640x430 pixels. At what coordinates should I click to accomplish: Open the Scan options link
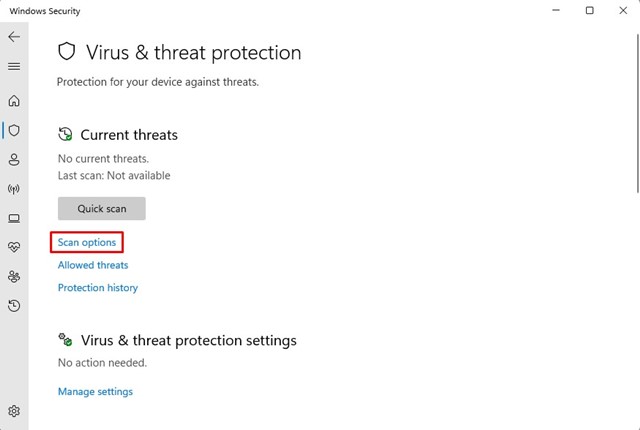[x=87, y=243]
